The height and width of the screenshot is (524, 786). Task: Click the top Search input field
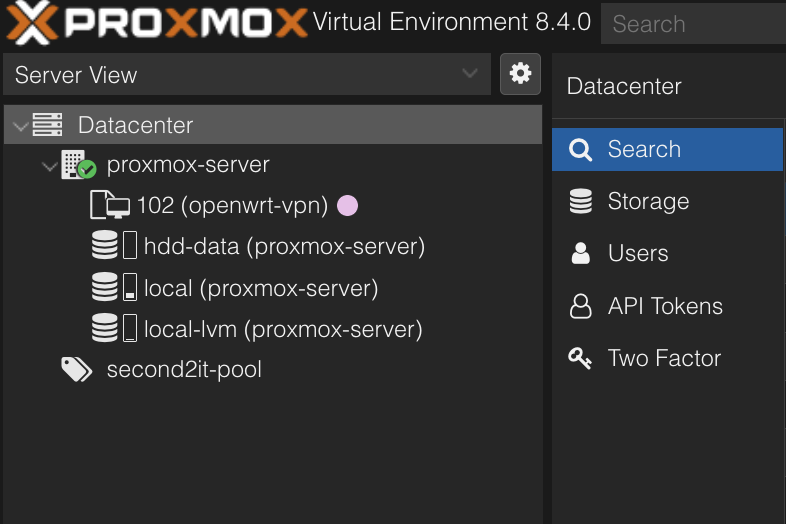pos(694,24)
